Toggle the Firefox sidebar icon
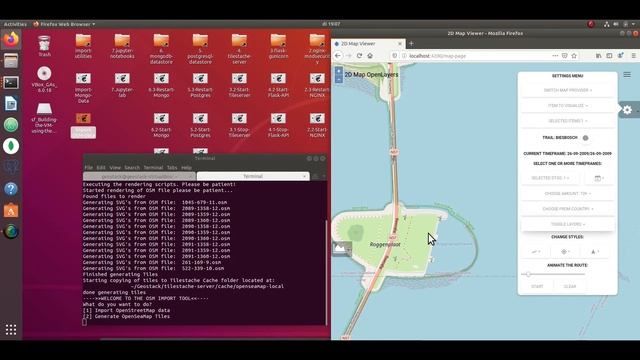The image size is (640, 360). pos(609,56)
